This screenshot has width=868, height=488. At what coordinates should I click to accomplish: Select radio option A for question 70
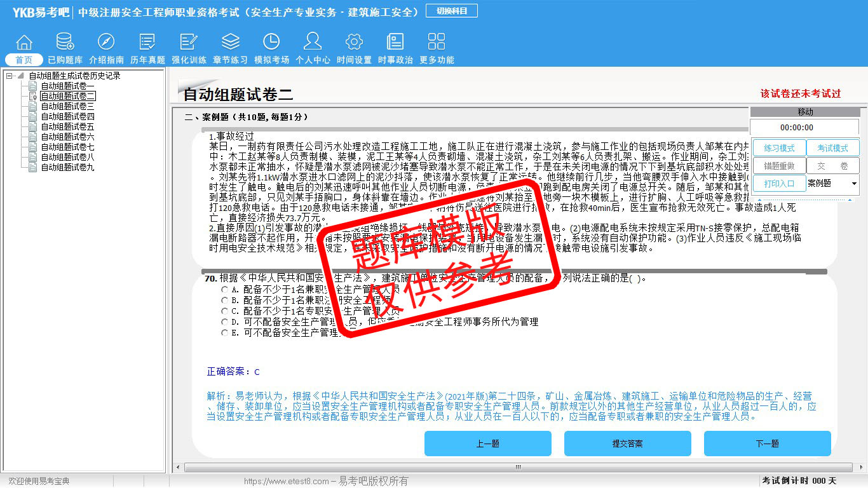[x=224, y=289]
